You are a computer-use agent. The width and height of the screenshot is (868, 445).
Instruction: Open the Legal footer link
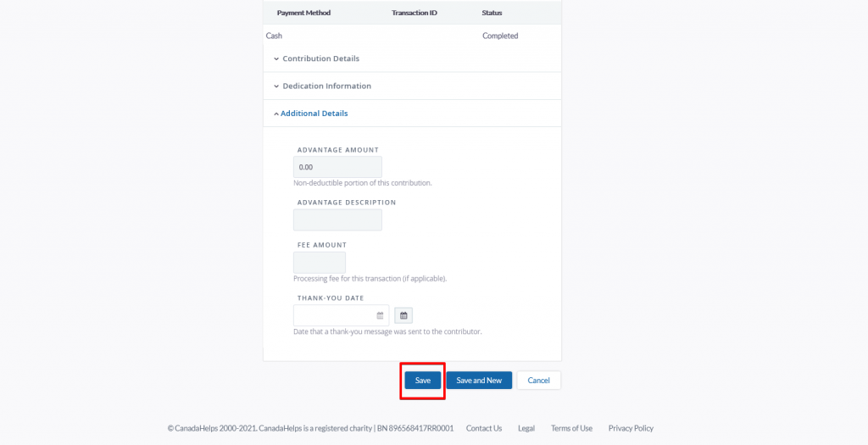pos(526,428)
